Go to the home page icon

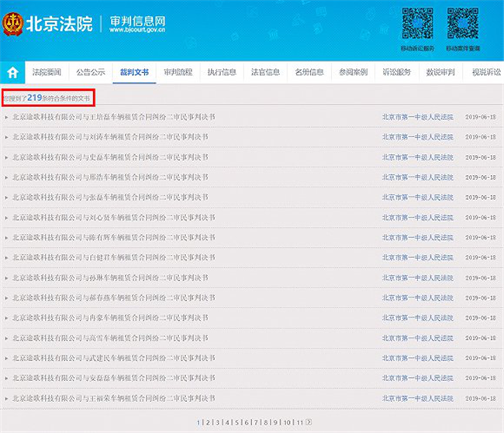[x=12, y=72]
